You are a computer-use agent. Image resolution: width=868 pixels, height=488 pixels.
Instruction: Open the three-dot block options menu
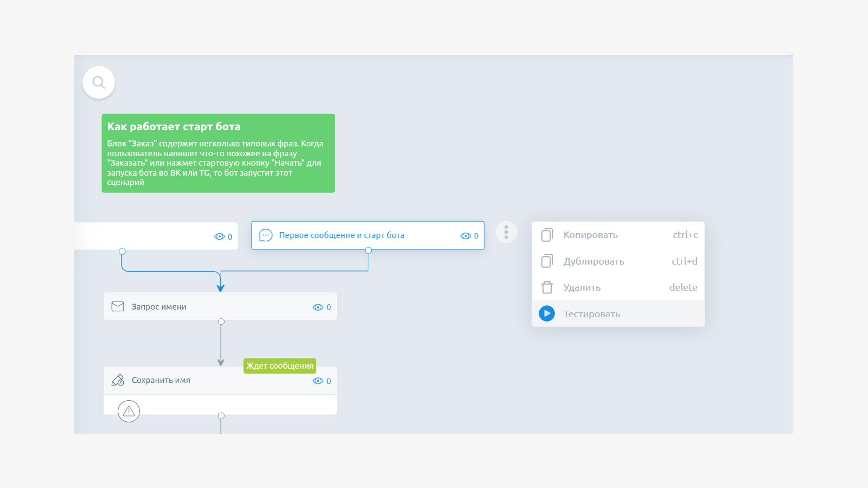pos(506,232)
